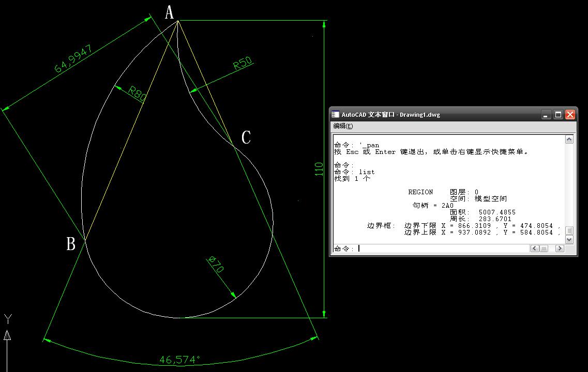588x372 pixels.
Task: Maximize the AutoCAD text window
Action: click(x=558, y=115)
